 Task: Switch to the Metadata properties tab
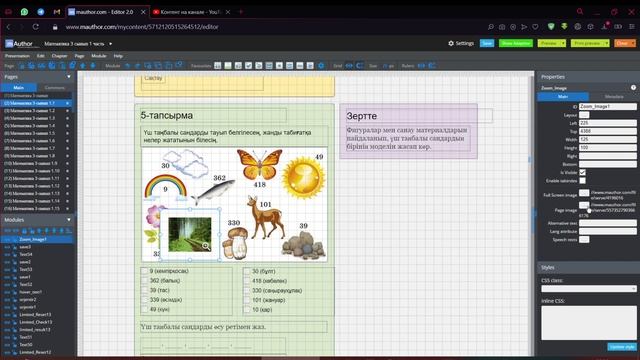pyautogui.click(x=613, y=97)
